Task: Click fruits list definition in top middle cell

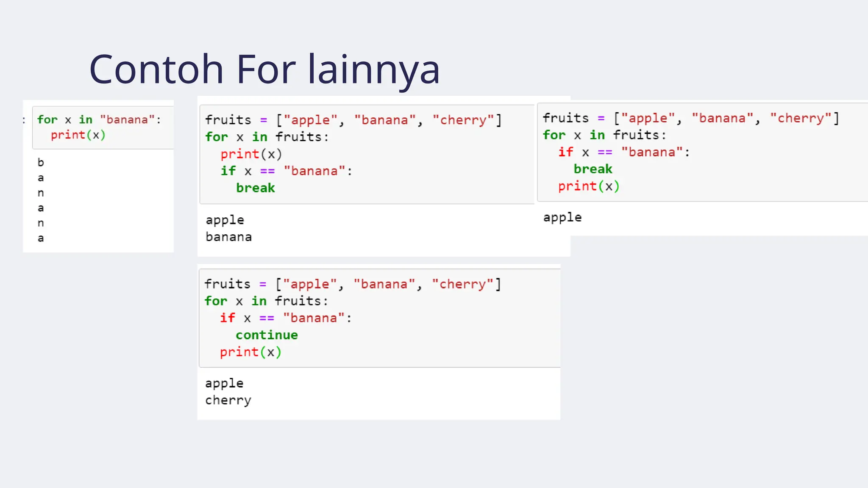Action: [353, 120]
